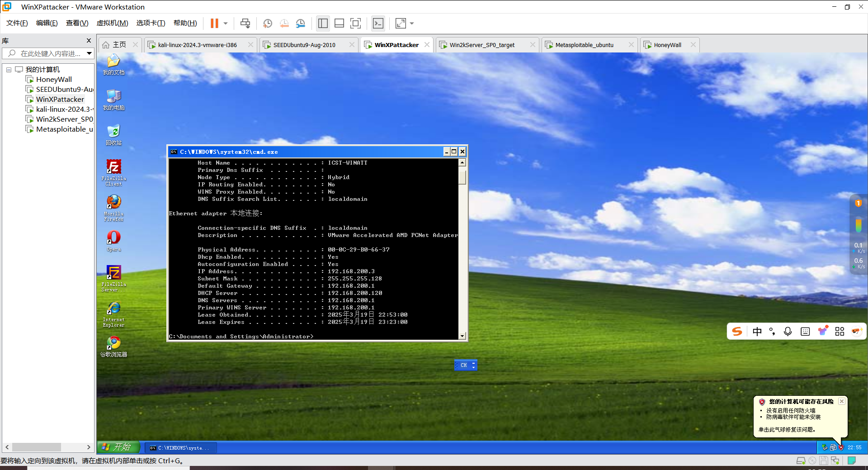Open the library search filter dropdown

click(x=89, y=53)
